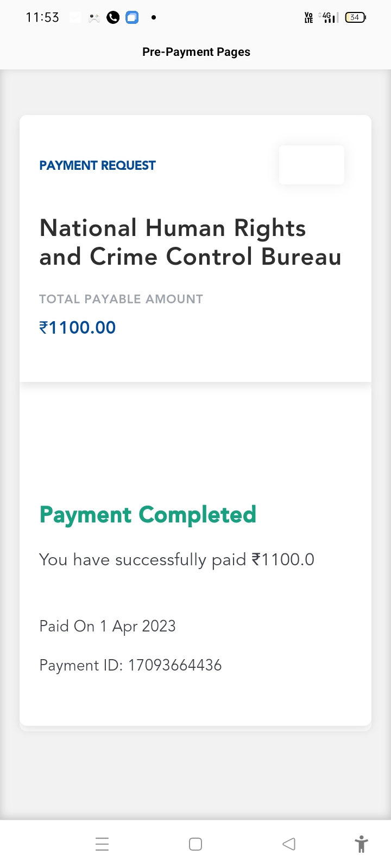
Task: Tap the Payment Completed heading
Action: pyautogui.click(x=148, y=515)
